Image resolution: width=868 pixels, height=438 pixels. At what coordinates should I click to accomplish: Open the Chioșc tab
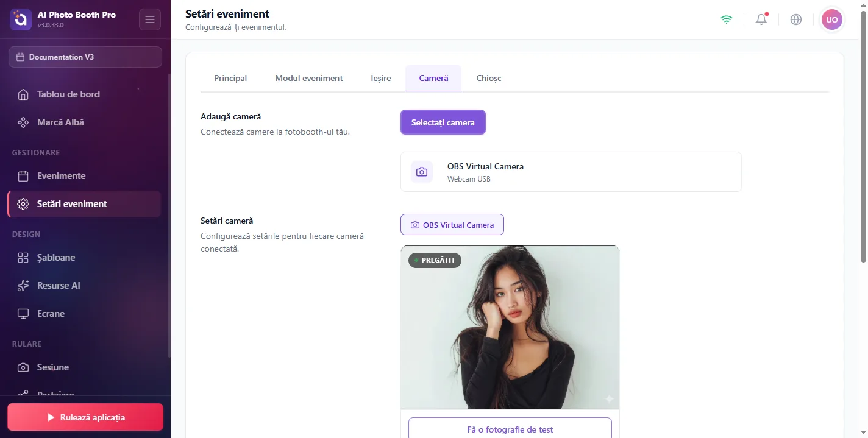point(489,78)
